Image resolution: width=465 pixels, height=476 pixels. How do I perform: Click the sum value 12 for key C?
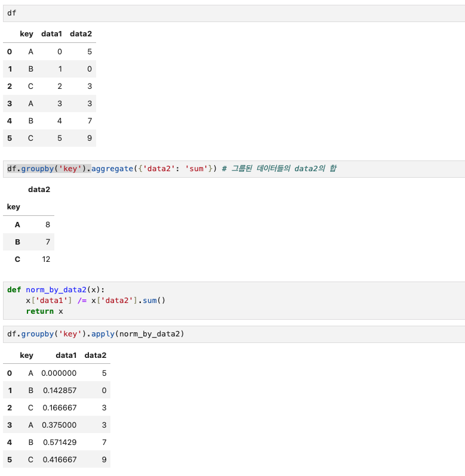[x=46, y=259]
